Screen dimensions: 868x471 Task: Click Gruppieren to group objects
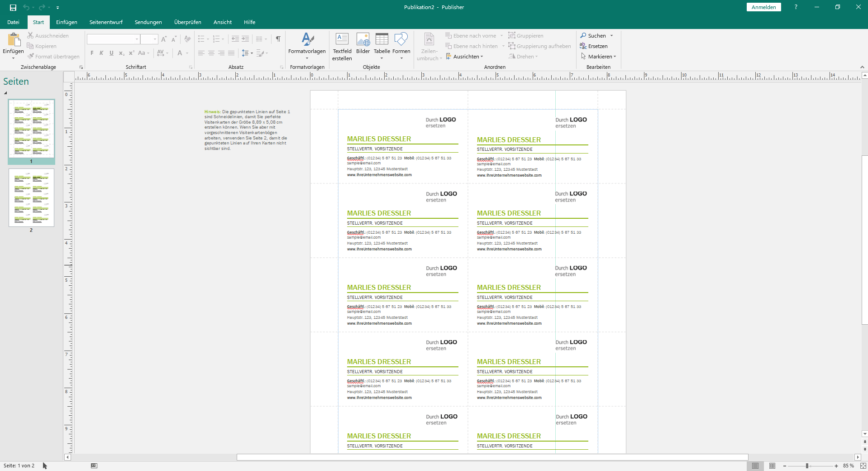[526, 35]
